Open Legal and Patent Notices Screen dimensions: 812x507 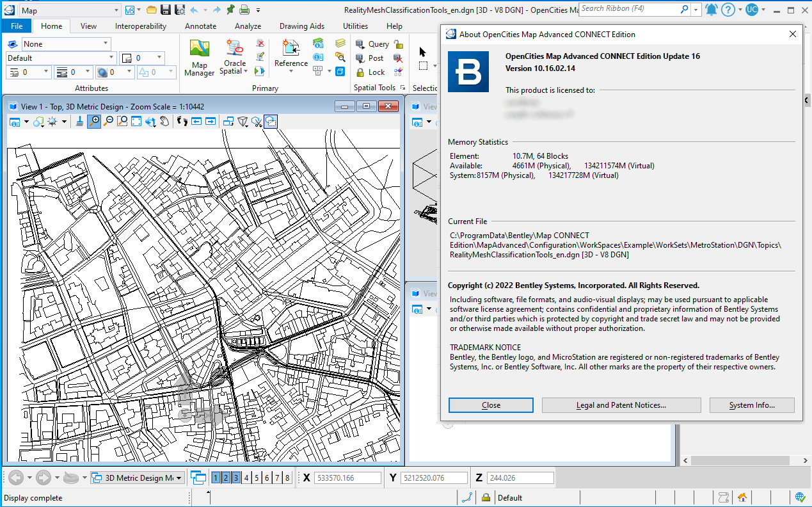pos(621,405)
